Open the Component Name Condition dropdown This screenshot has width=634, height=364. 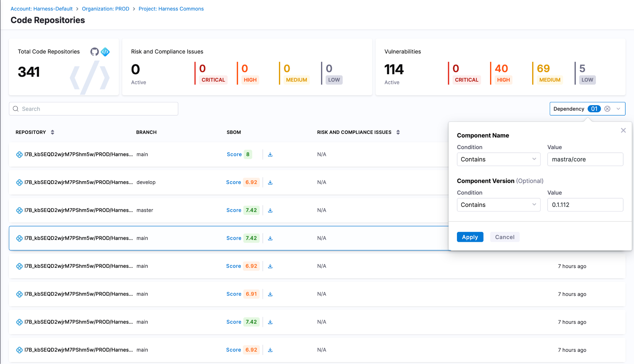point(498,159)
